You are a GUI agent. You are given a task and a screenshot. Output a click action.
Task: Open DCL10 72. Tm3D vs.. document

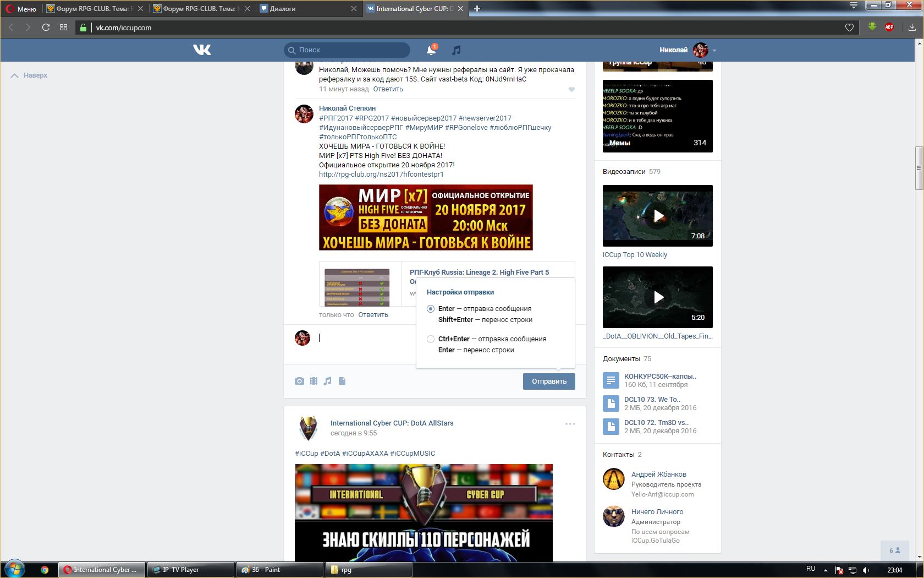click(656, 423)
